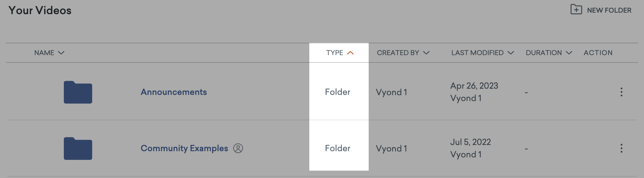Click the red Type sort arrow
This screenshot has height=178, width=644.
[350, 53]
